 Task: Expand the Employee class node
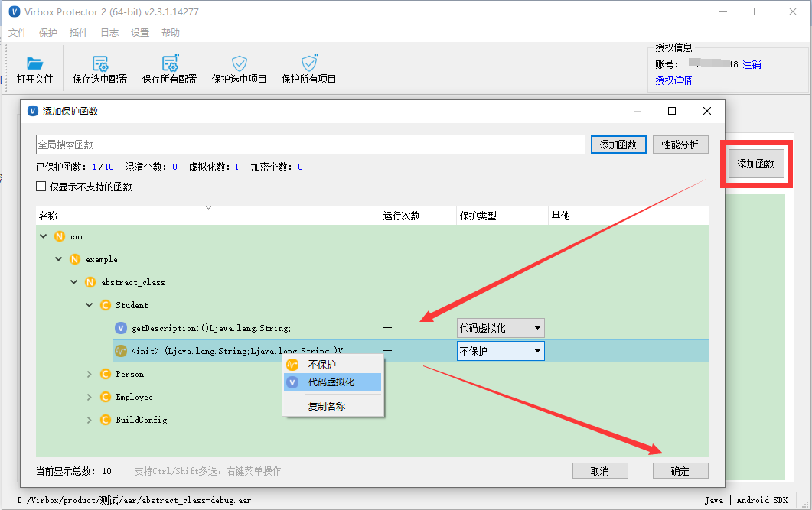click(89, 397)
